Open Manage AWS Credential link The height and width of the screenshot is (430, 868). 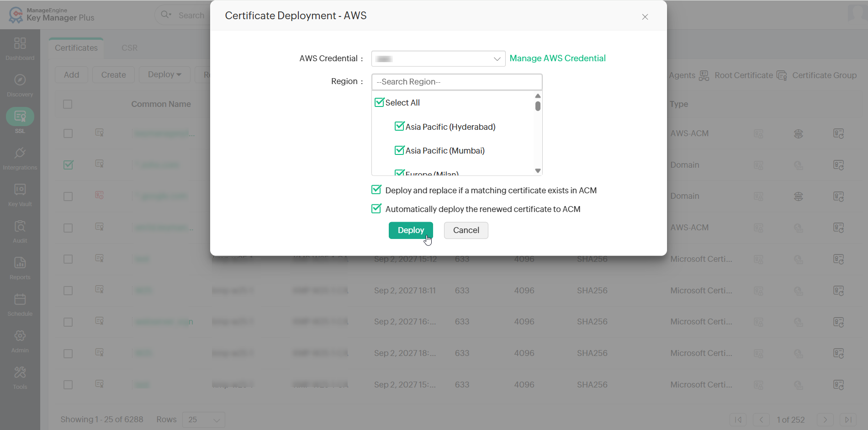click(557, 58)
